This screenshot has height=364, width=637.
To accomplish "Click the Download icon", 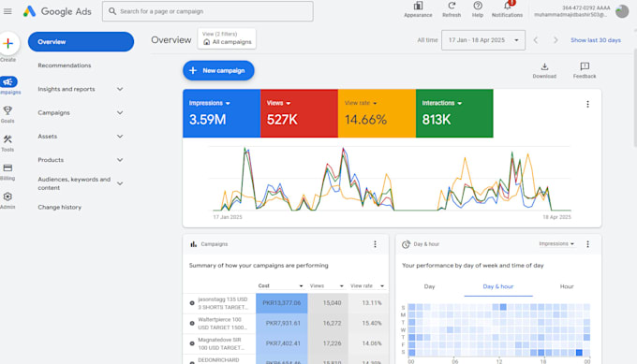I will pyautogui.click(x=544, y=66).
